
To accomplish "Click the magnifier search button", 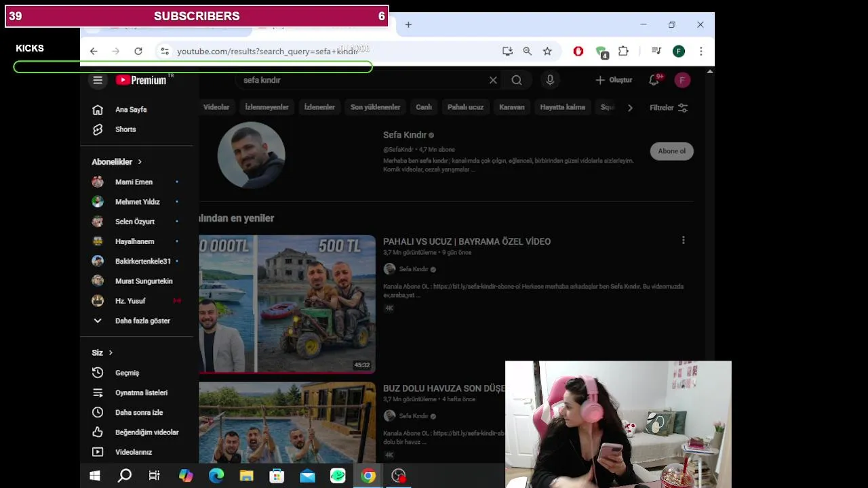I will pyautogui.click(x=517, y=80).
